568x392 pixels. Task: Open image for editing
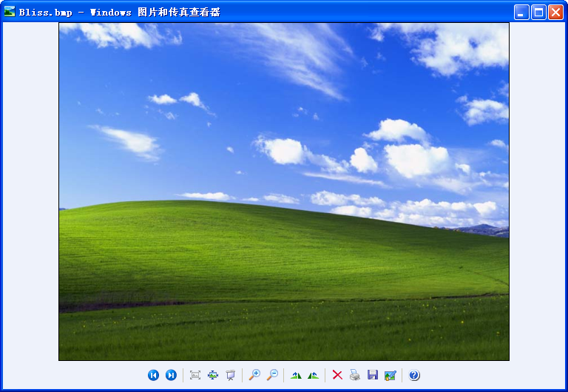coord(390,375)
